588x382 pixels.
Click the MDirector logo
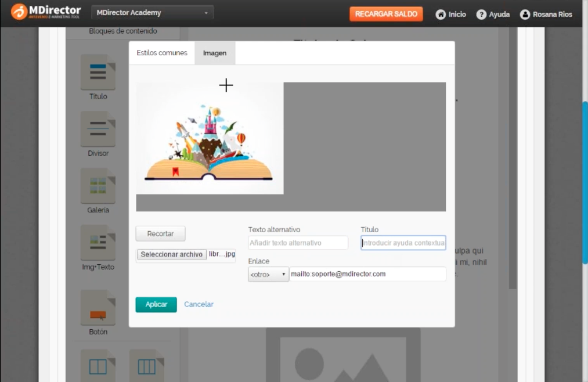46,12
